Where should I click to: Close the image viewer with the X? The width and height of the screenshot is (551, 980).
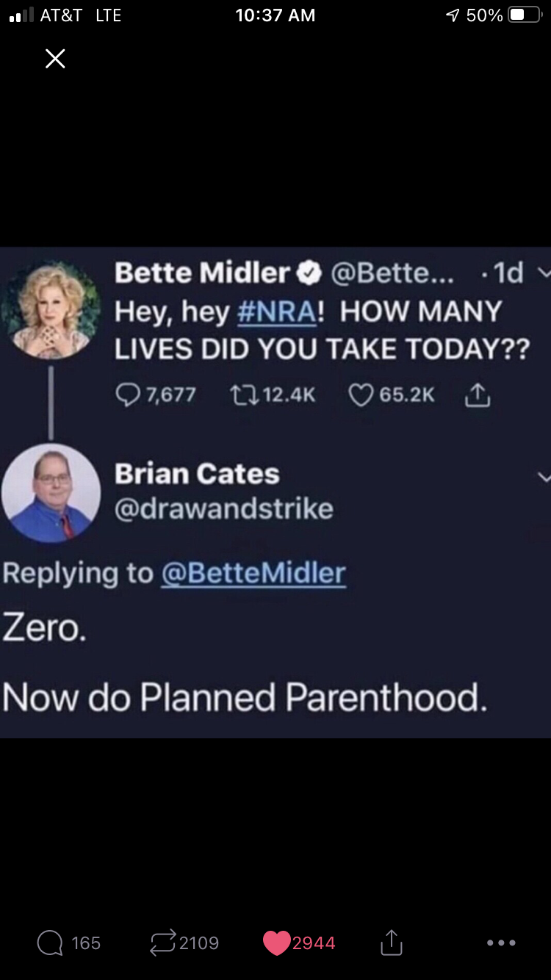[55, 59]
